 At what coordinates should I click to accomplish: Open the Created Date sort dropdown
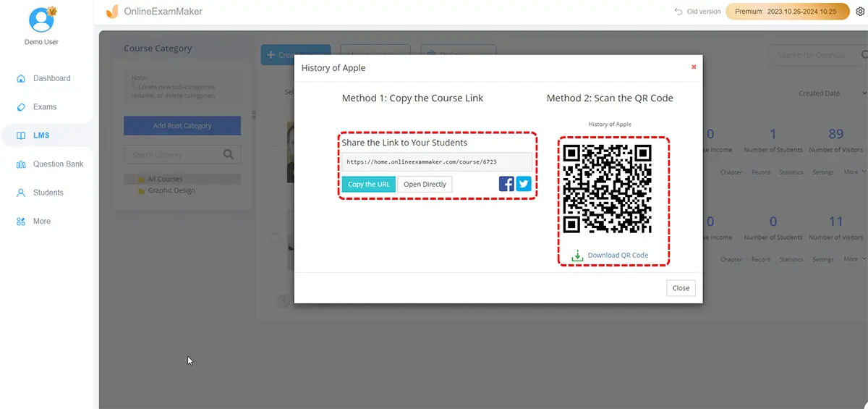coord(831,93)
